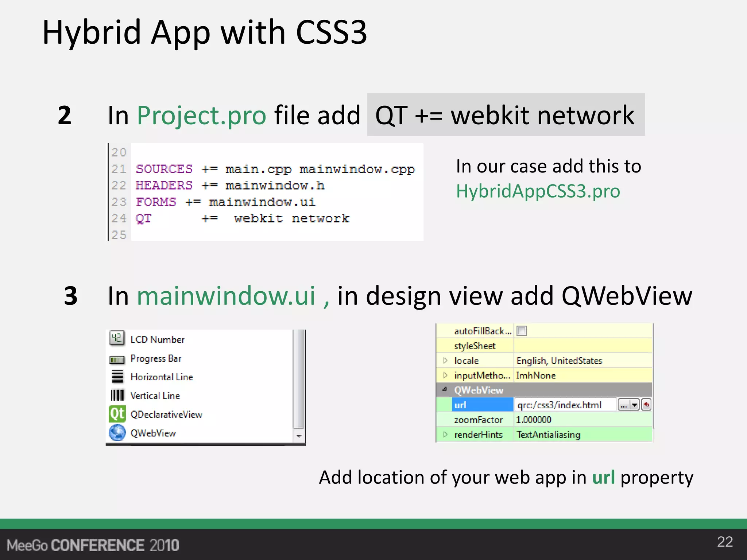Click the Qt QDeclarativeView icon

pyautogui.click(x=117, y=414)
